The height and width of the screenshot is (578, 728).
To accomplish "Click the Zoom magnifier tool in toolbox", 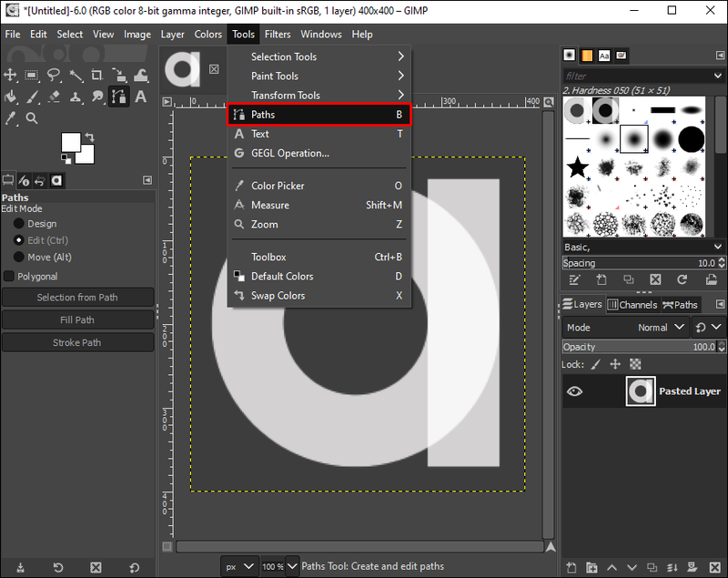I will click(32, 118).
